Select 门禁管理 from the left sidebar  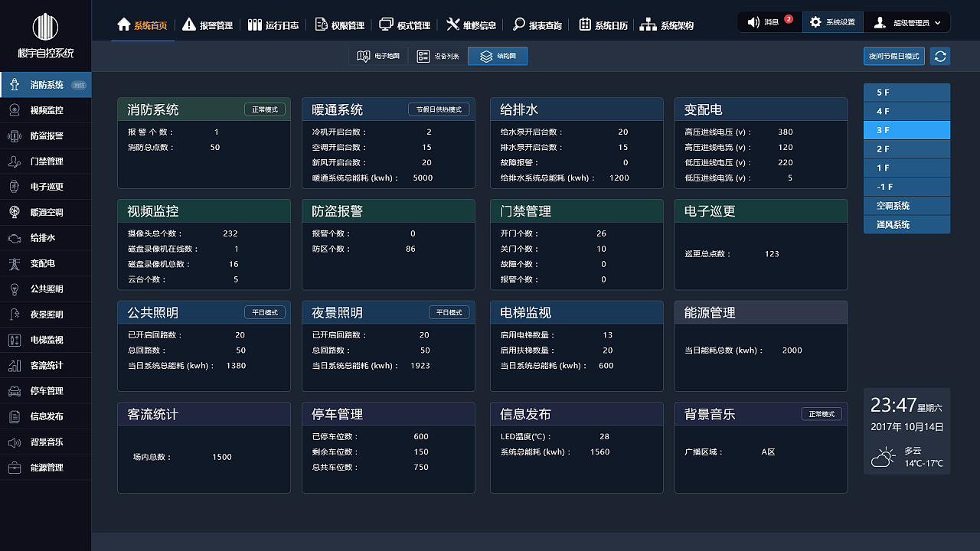point(46,161)
